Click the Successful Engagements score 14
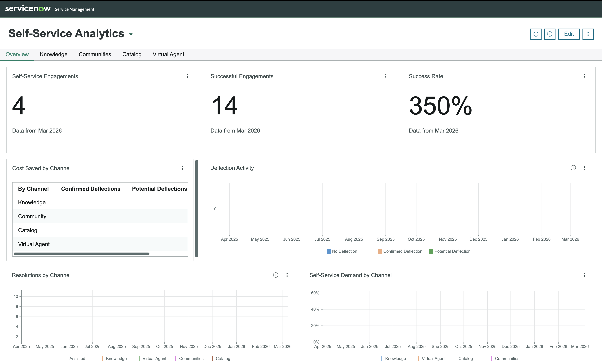 click(224, 106)
